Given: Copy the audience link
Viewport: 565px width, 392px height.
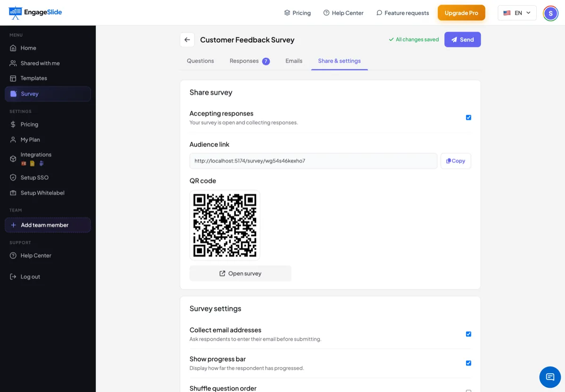Looking at the screenshot, I should [x=456, y=161].
